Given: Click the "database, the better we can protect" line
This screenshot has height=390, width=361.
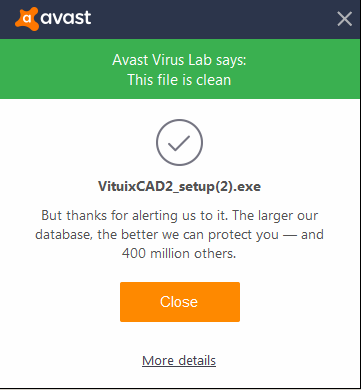Looking at the screenshot, I should 179,235.
